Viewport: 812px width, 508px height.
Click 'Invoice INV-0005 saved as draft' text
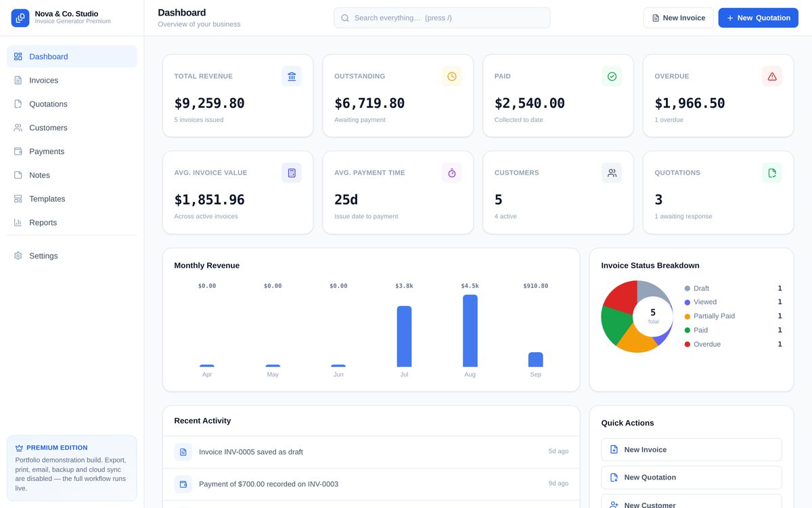pyautogui.click(x=251, y=452)
